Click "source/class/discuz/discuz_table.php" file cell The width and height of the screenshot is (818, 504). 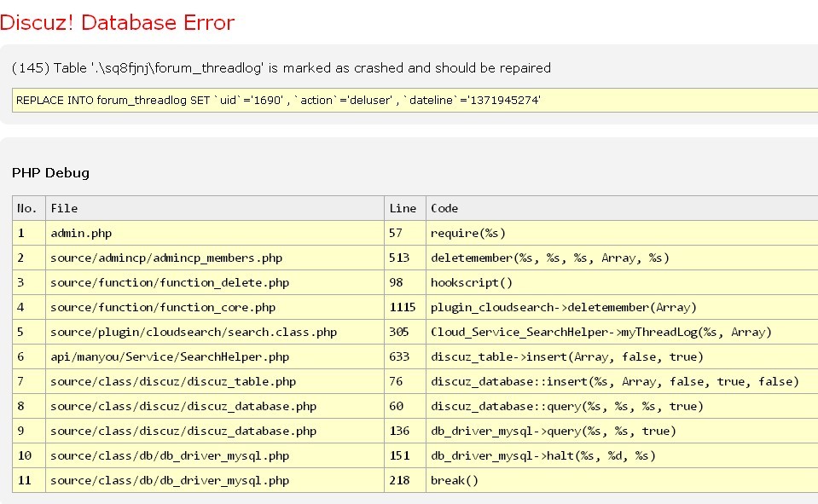tap(215, 381)
